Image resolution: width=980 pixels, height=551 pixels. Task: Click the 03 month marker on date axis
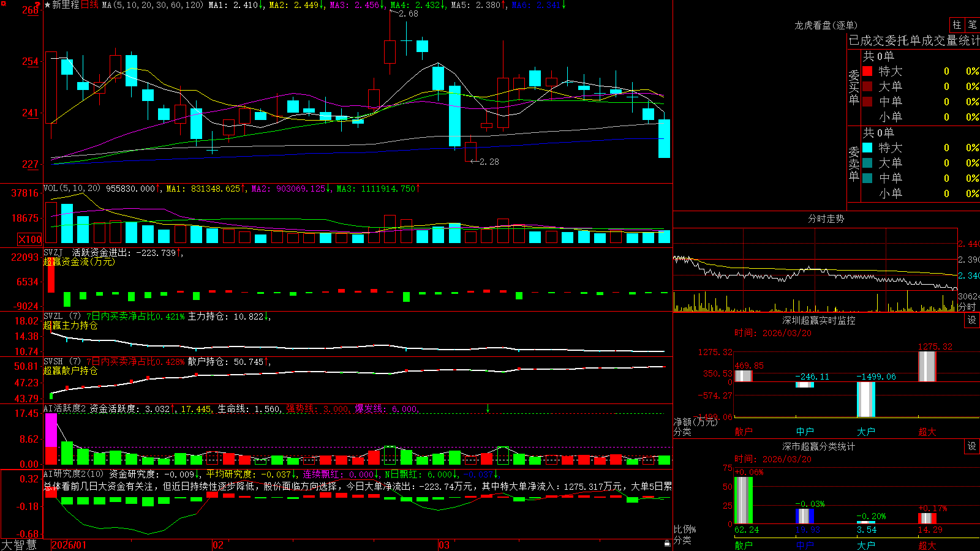(444, 545)
